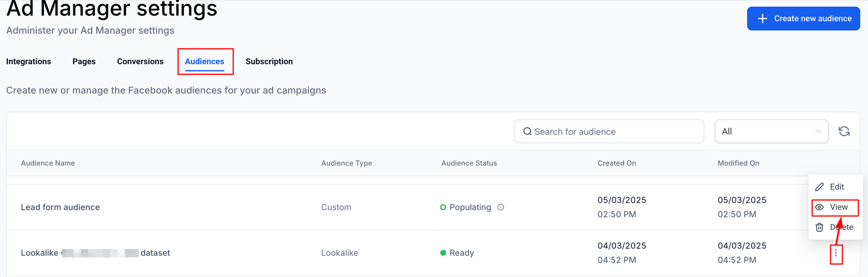Select the Lead form audience row
Screen dimensions: 868x277
click(x=433, y=207)
